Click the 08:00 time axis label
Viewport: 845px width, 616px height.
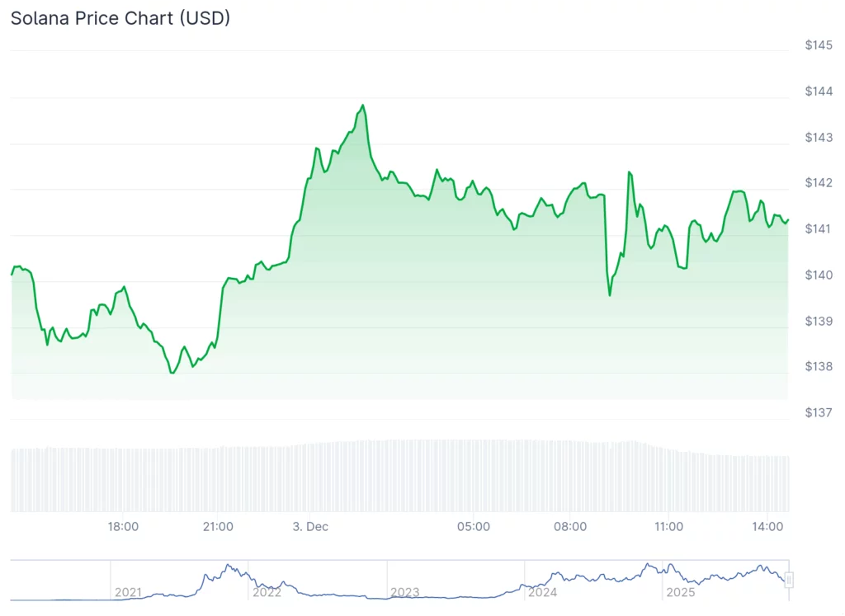point(570,526)
